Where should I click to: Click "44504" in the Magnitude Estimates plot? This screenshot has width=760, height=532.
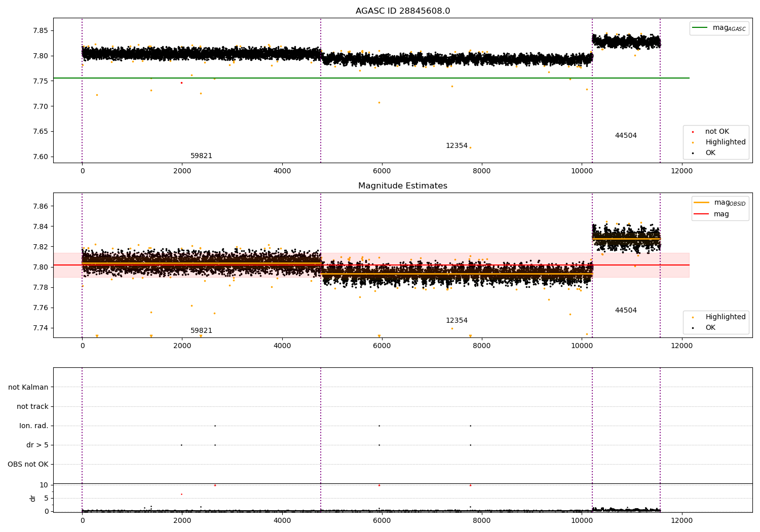(x=626, y=311)
